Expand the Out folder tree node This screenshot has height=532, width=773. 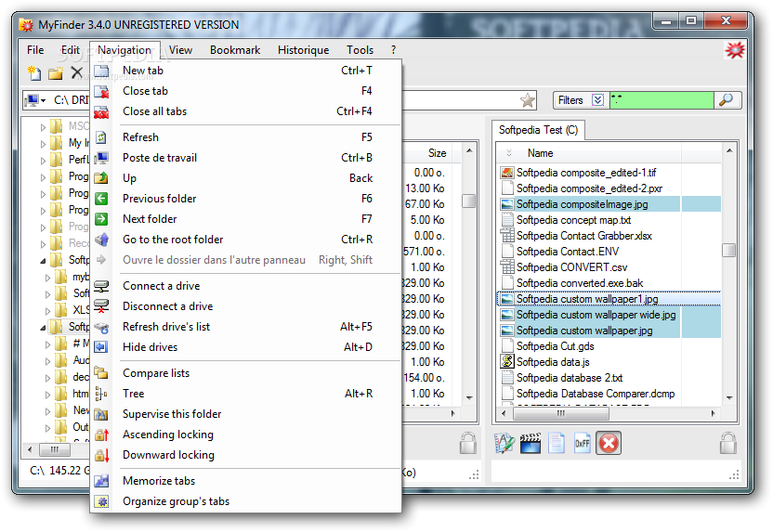pyautogui.click(x=47, y=428)
